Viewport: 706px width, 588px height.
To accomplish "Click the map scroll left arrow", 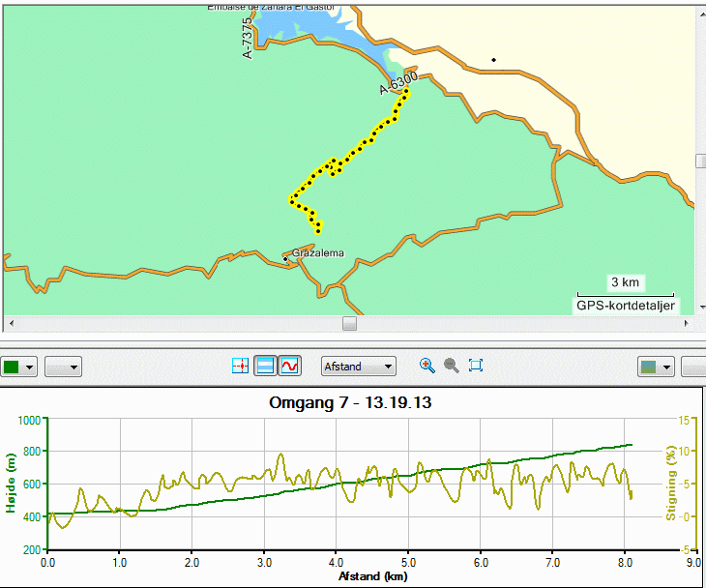I will (x=12, y=323).
